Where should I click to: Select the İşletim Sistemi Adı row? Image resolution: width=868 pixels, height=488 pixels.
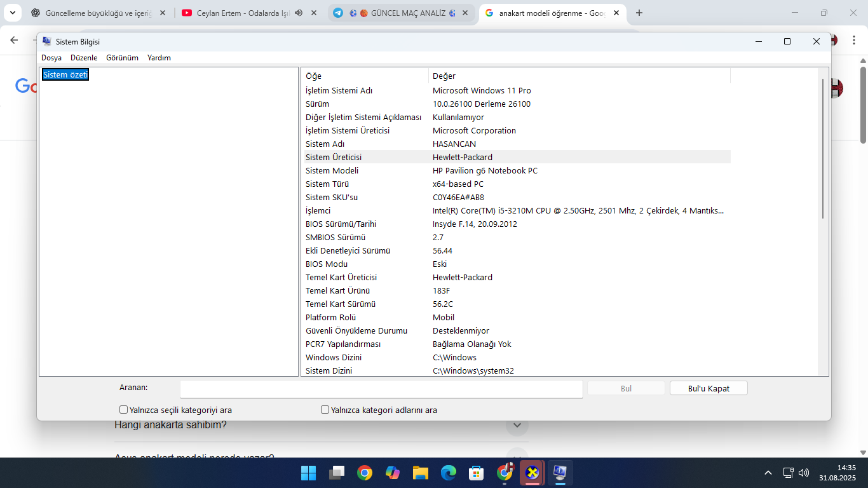point(516,91)
